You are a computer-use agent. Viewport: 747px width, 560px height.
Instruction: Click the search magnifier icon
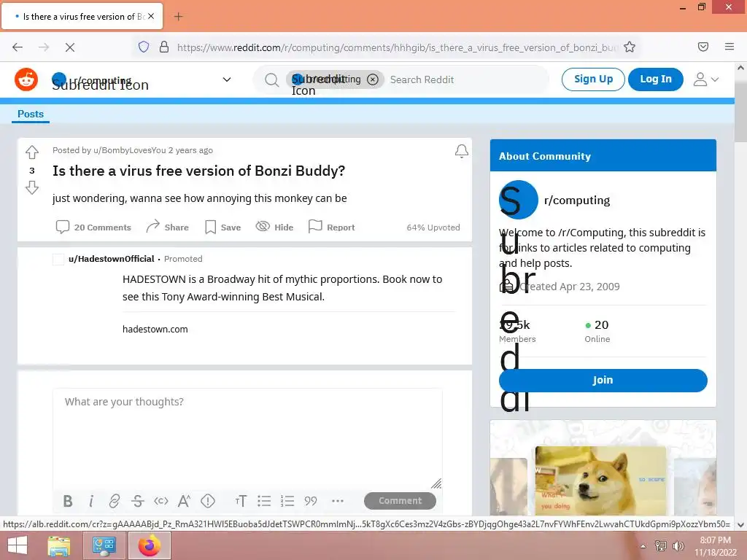point(271,79)
